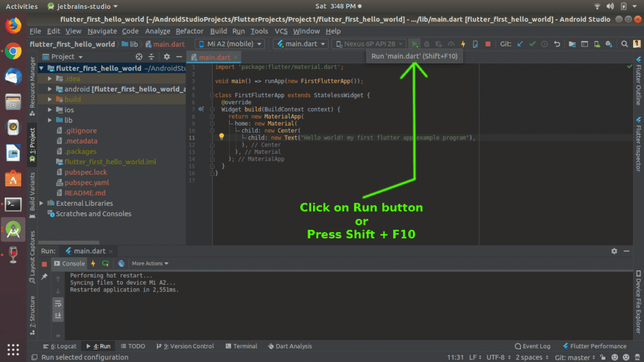Toggle scroll to end in console output

pyautogui.click(x=58, y=314)
